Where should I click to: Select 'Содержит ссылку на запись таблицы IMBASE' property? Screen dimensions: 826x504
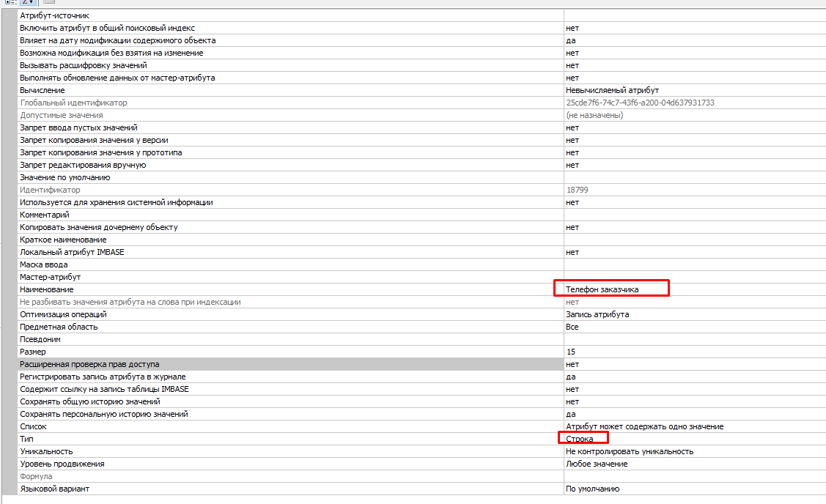(104, 390)
